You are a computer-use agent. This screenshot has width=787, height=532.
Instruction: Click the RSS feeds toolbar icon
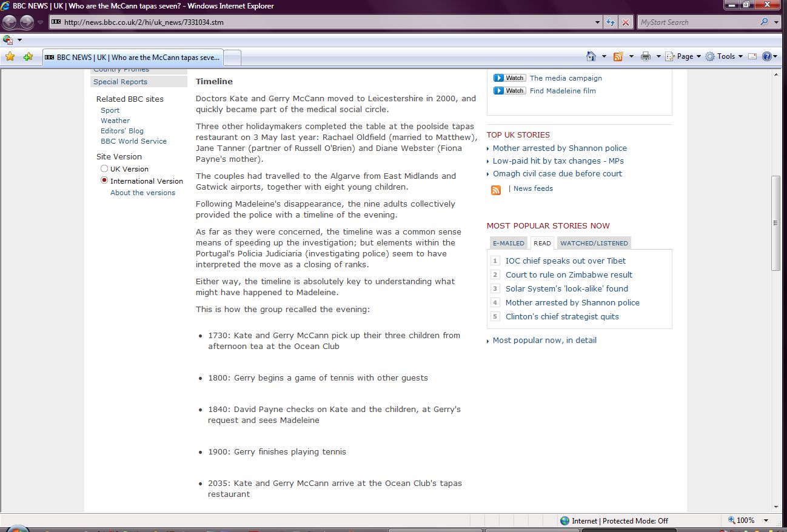618,56
